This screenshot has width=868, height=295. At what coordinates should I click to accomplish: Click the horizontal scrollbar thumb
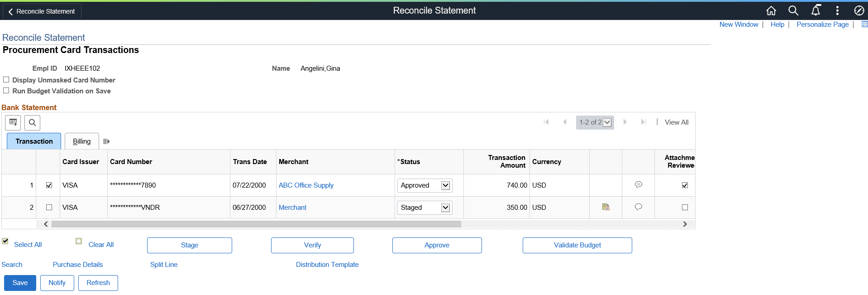pos(256,224)
